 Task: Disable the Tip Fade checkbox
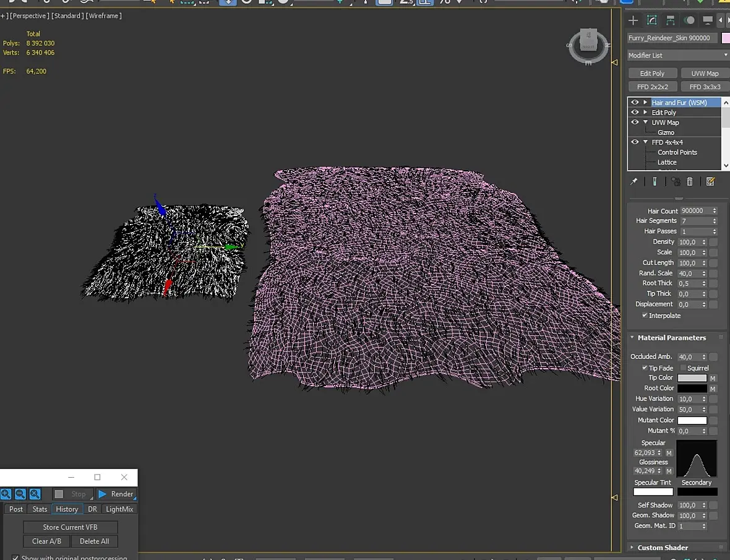coord(645,368)
